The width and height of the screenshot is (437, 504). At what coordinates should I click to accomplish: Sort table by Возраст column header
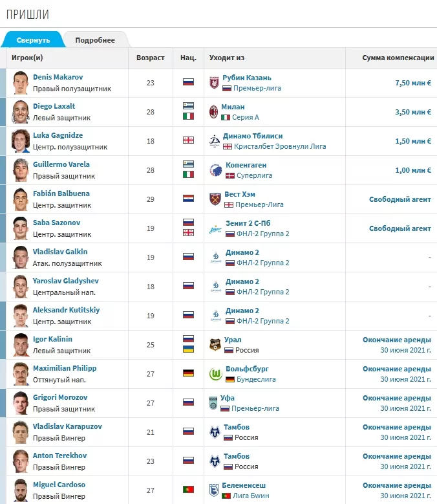(x=151, y=58)
